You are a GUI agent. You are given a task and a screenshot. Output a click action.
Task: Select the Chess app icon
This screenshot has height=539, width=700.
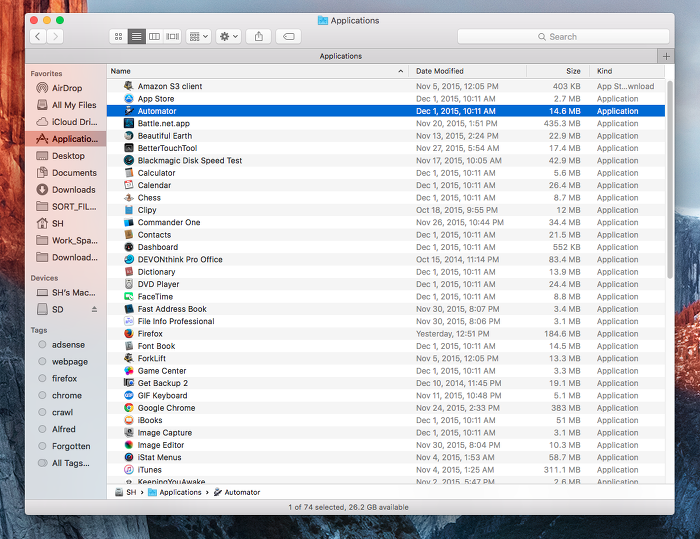[x=129, y=197]
